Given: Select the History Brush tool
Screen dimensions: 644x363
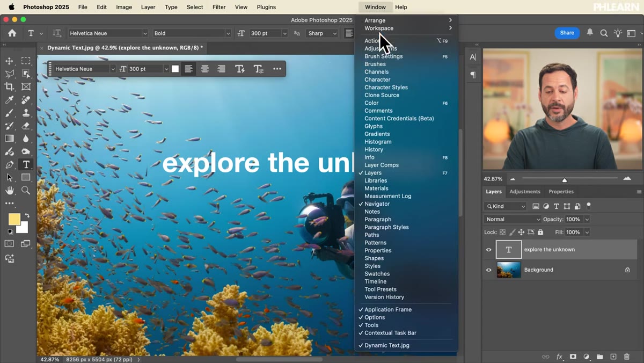Looking at the screenshot, I should point(9,126).
